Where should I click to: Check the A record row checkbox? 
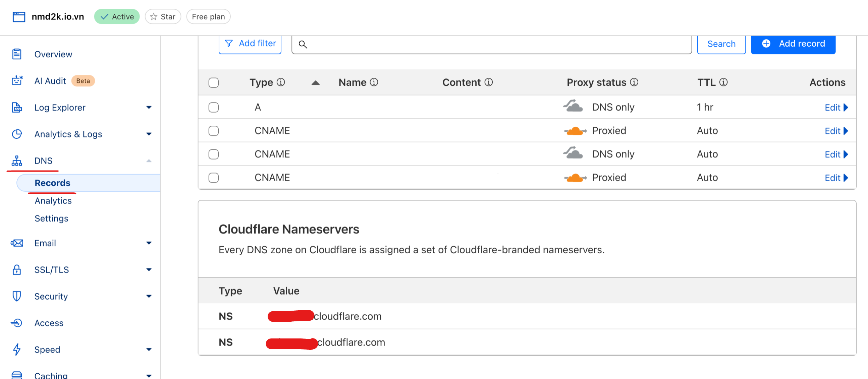click(x=213, y=107)
